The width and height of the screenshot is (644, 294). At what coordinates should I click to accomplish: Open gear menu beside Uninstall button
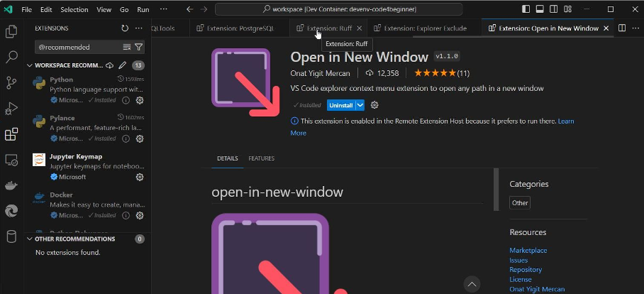click(374, 105)
